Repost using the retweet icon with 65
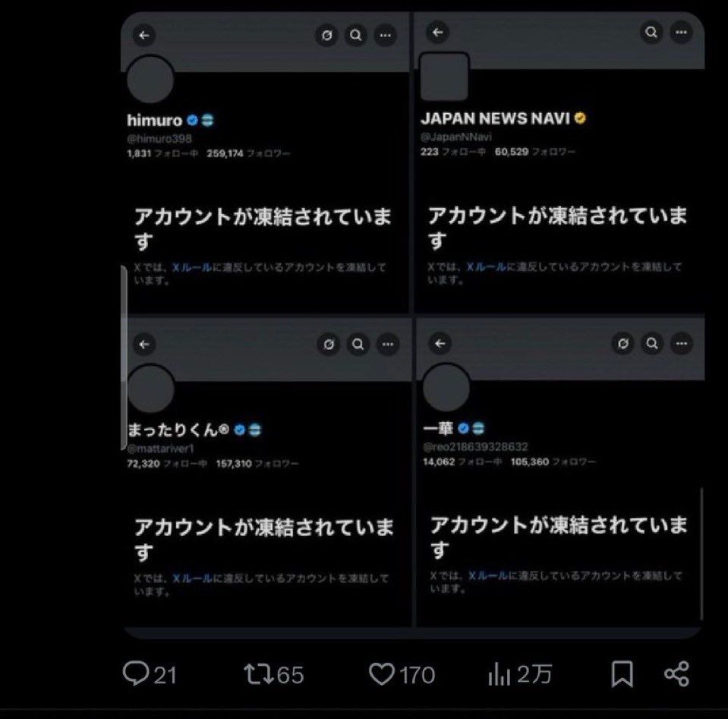 pos(274,674)
